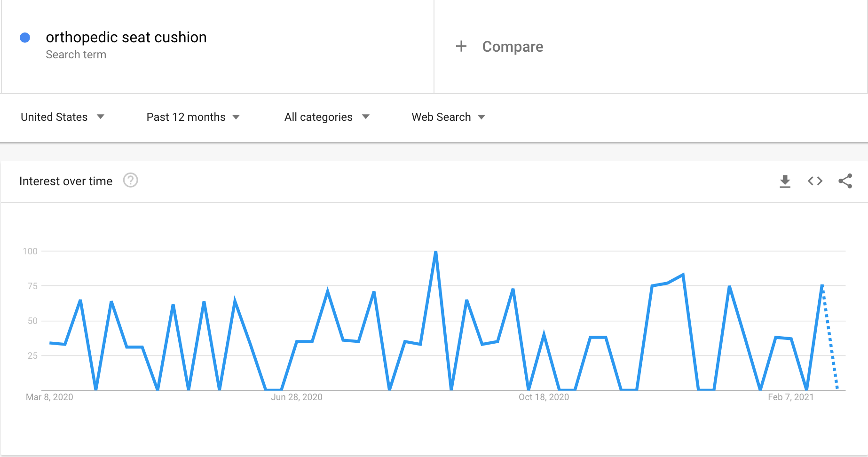Open the United States region dropdown
Image resolution: width=868 pixels, height=457 pixels.
pyautogui.click(x=62, y=117)
